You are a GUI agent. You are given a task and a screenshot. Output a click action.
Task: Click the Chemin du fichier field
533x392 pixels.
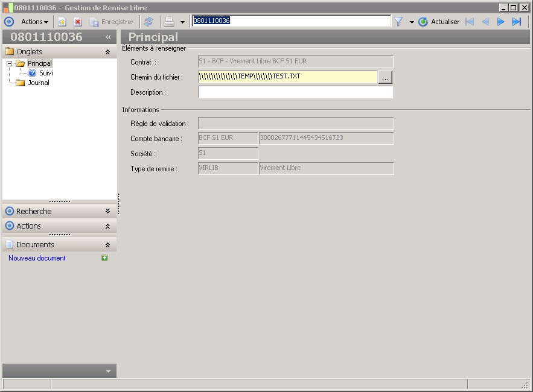(x=287, y=77)
